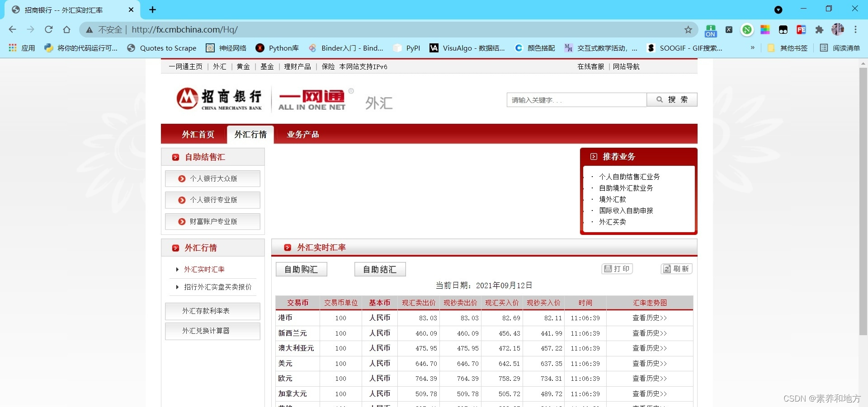This screenshot has height=407, width=868.
Task: Click the keyword search input field
Action: pyautogui.click(x=576, y=100)
